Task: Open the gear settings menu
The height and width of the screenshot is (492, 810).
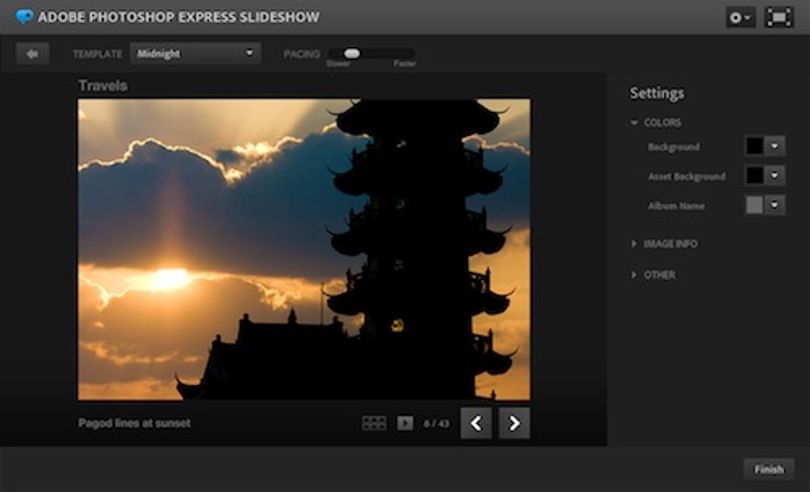Action: [x=740, y=18]
